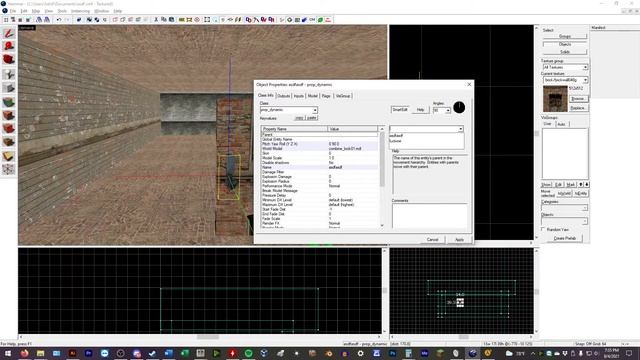640x360 pixels.
Task: Toggle Groups selection mode
Action: click(565, 37)
